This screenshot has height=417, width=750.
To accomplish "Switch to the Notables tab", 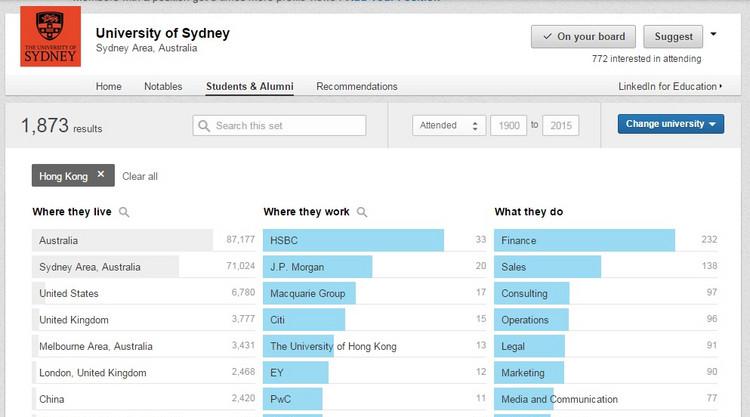I will [163, 87].
